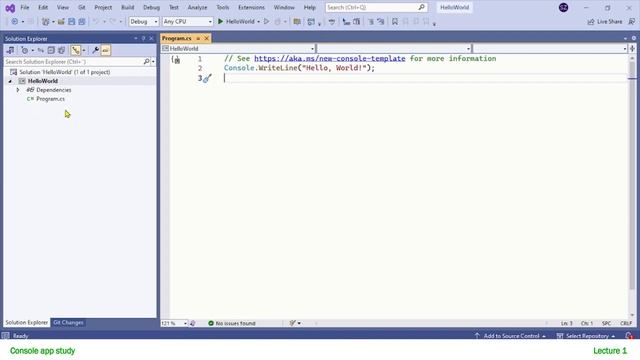Open Solution Explorer search options dropdown
The height and width of the screenshot is (360, 640).
pyautogui.click(x=153, y=62)
